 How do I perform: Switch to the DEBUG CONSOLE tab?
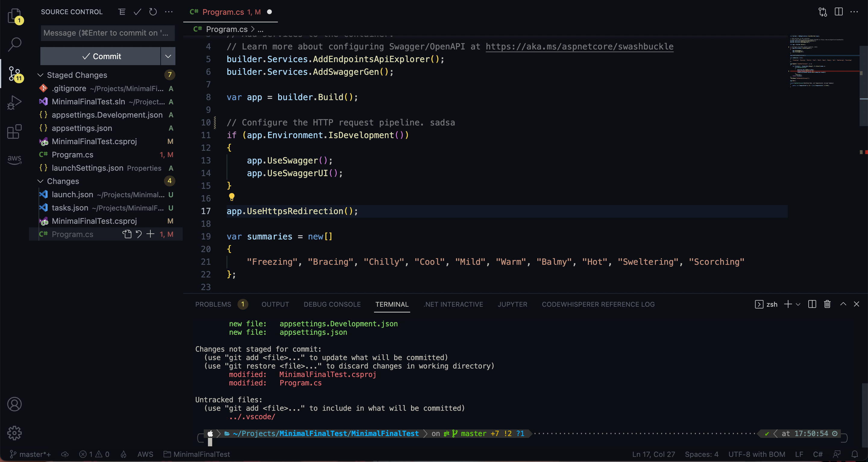tap(332, 304)
